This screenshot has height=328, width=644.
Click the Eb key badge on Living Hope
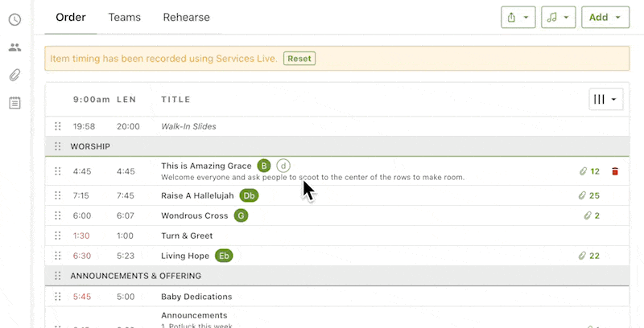[x=224, y=256]
